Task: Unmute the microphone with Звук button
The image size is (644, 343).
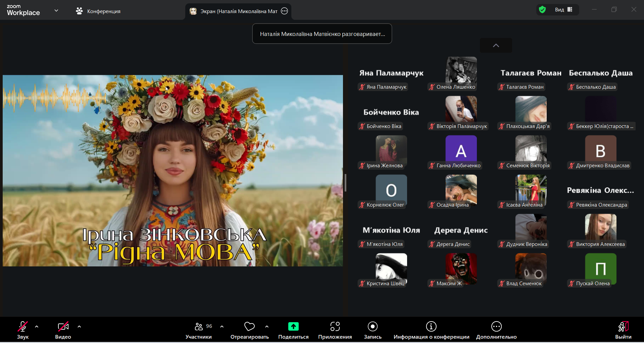Action: click(22, 327)
